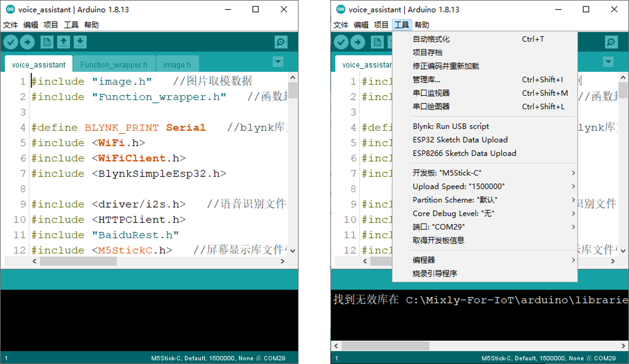Choose 取得开发板信息 menu entry
Image resolution: width=629 pixels, height=364 pixels.
pyautogui.click(x=485, y=240)
